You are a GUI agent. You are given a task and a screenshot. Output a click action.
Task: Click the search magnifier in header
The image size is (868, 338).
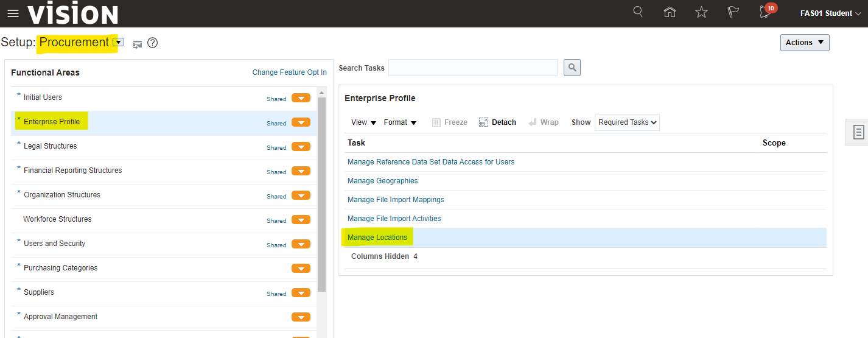tap(638, 12)
